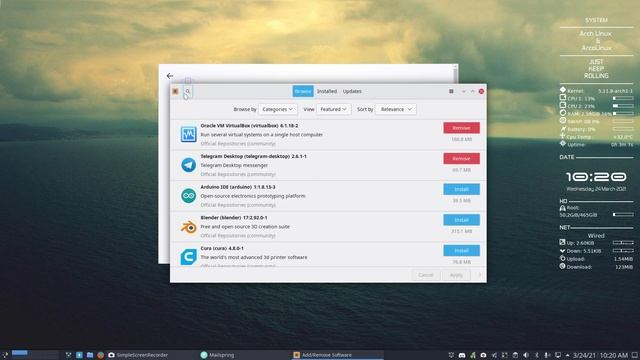
Task: Install Cura
Action: (461, 250)
